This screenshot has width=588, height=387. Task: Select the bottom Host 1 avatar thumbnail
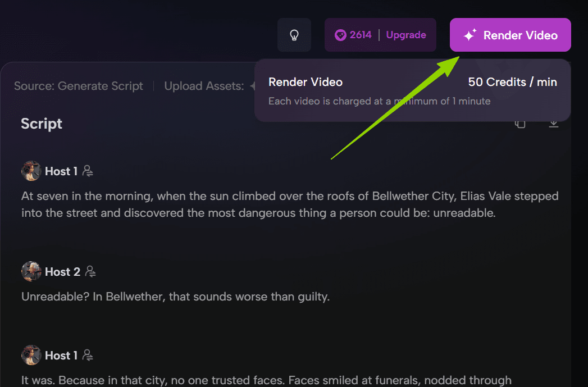(x=31, y=355)
